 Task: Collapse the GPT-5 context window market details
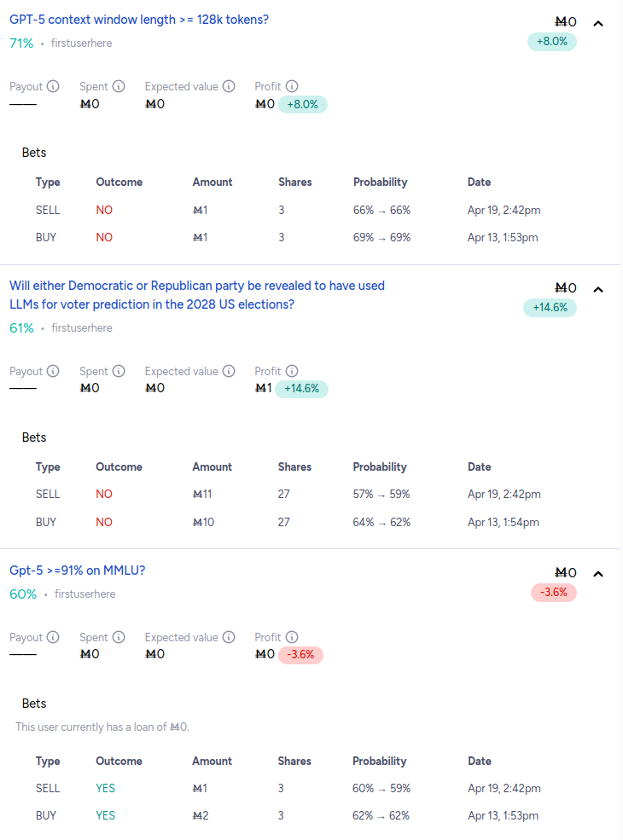point(598,24)
